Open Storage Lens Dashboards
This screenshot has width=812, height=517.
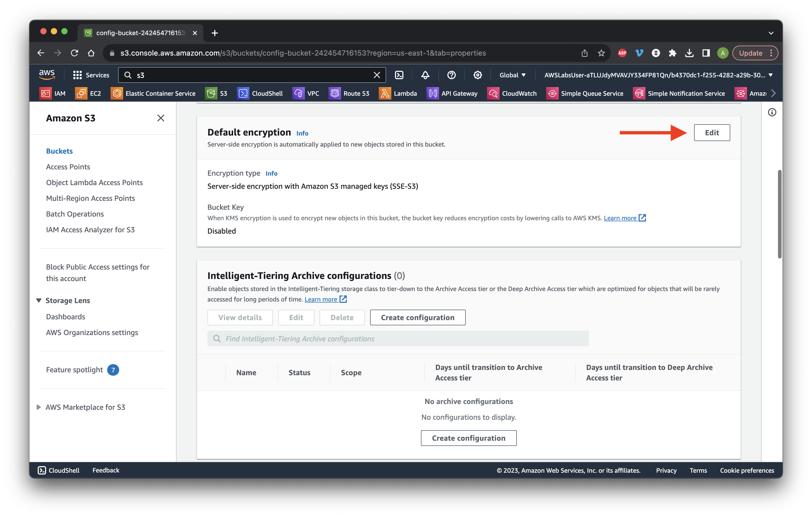click(x=65, y=316)
